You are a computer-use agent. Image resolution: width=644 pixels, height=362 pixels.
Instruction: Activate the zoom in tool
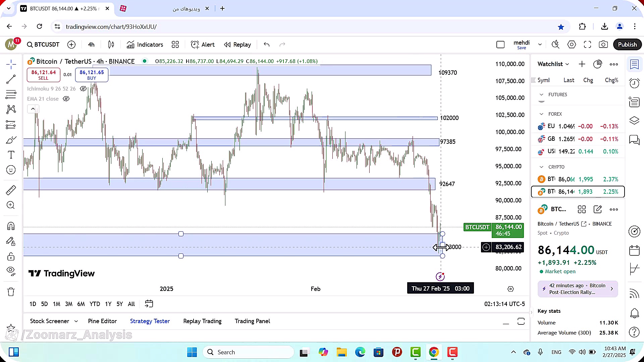(x=11, y=205)
